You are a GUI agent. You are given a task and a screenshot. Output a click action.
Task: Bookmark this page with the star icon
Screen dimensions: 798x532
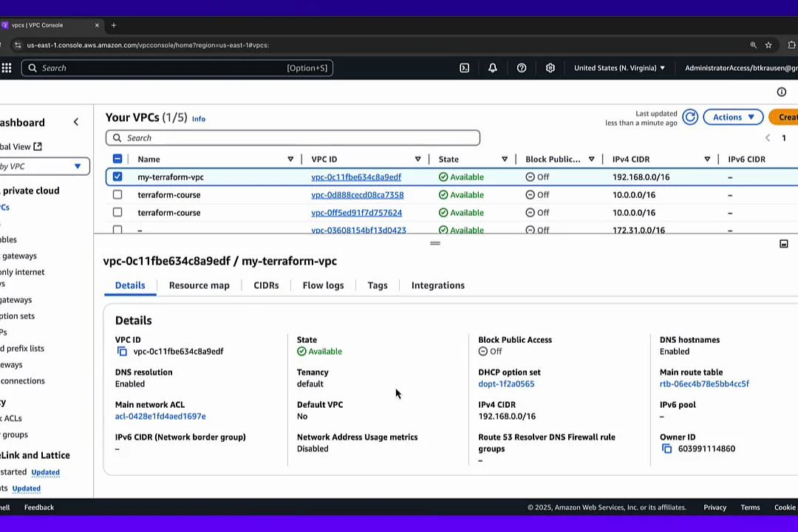(x=768, y=45)
